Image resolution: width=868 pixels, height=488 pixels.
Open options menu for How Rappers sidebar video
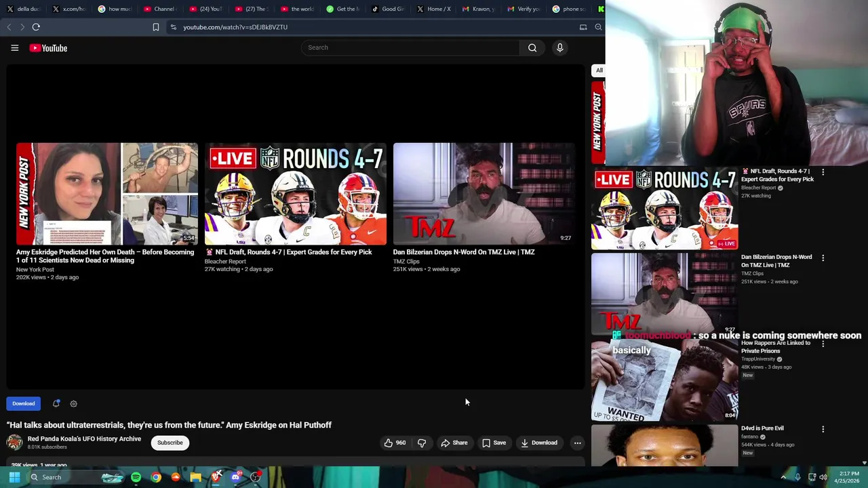(823, 344)
